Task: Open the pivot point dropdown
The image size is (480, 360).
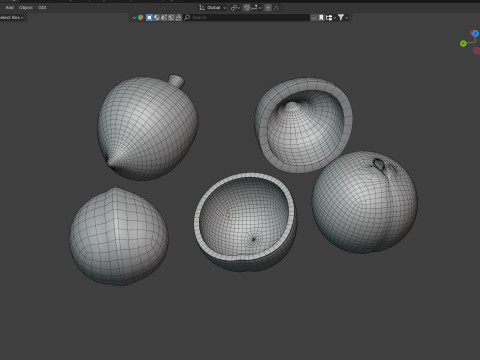Action: click(235, 7)
